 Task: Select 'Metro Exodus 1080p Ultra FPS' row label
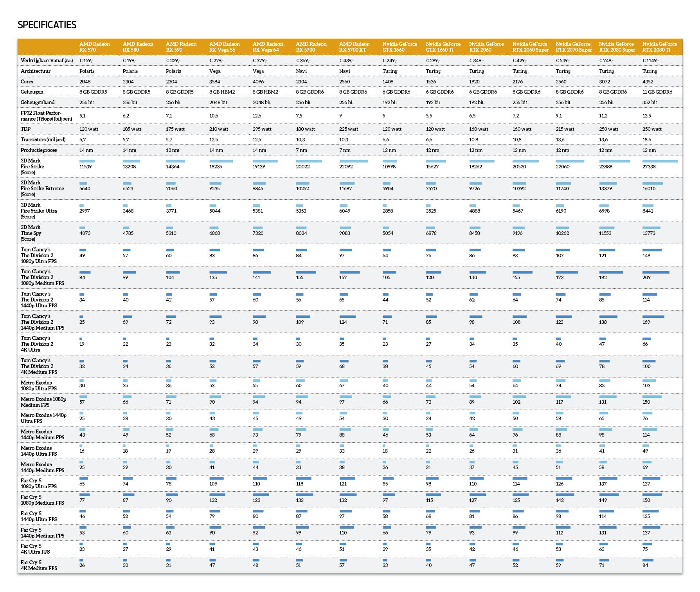click(x=39, y=386)
